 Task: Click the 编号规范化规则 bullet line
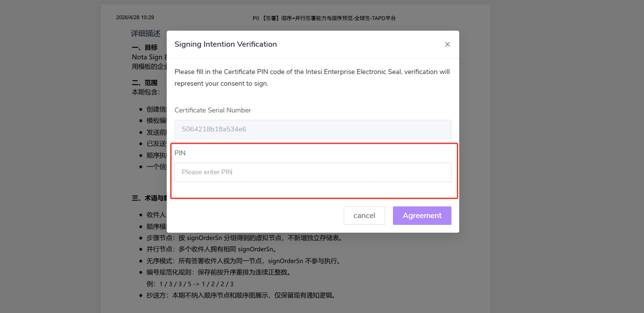pos(218,273)
